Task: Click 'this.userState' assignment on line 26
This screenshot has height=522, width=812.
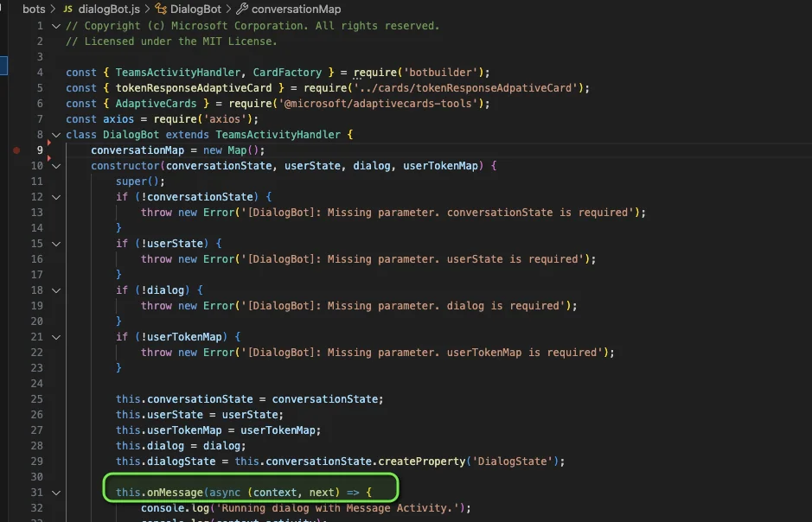Action: pyautogui.click(x=159, y=414)
